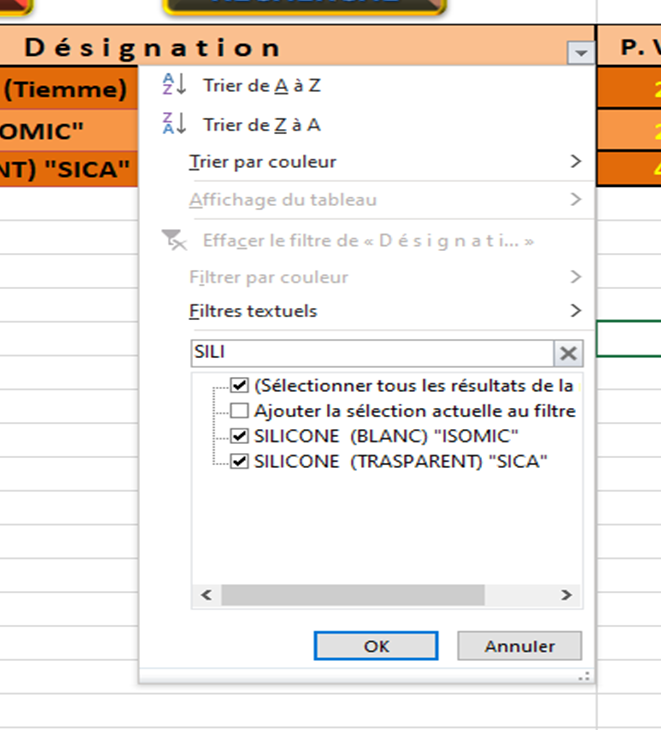Open the Désignation column filter dropdown arrow
This screenshot has width=661, height=730.
click(x=580, y=52)
